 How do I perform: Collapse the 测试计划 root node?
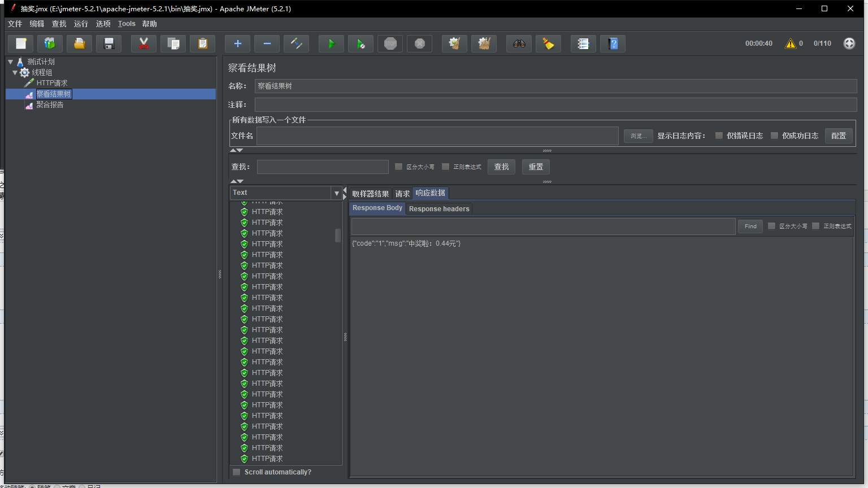point(10,62)
